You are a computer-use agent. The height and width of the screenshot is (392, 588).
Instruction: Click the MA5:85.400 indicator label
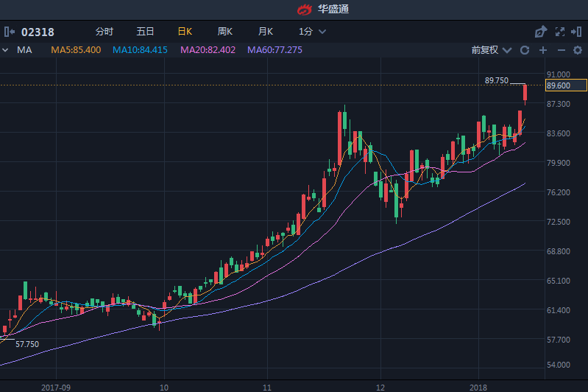[x=76, y=50]
